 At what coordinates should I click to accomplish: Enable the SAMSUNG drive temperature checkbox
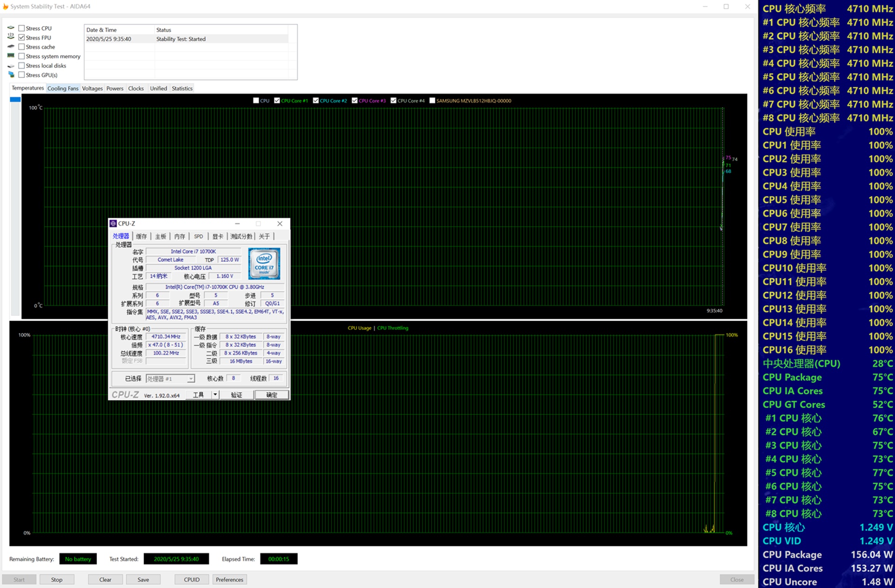coord(432,101)
